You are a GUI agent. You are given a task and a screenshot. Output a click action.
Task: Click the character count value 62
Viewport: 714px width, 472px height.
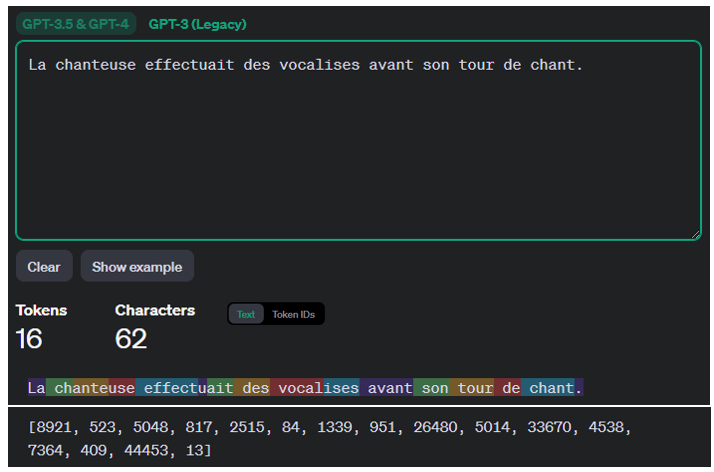(x=131, y=339)
